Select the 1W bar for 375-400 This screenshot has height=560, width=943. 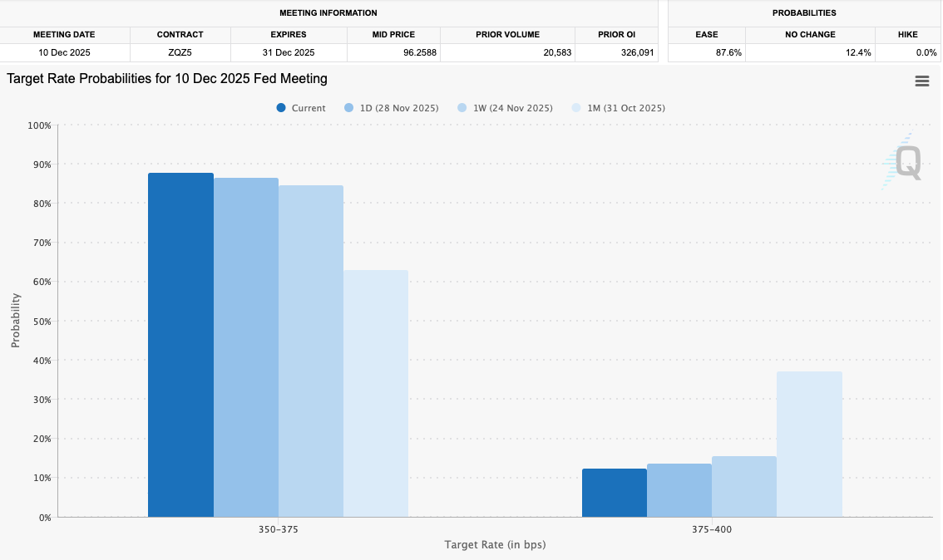tap(743, 486)
